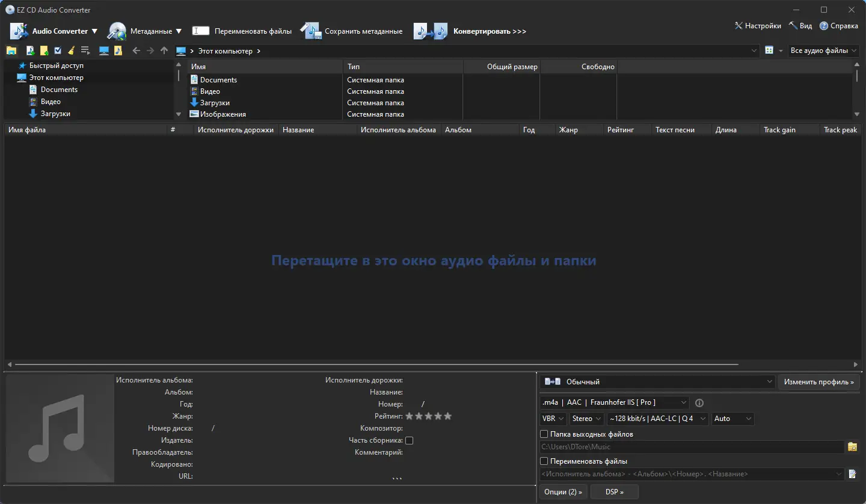Click the add audio files icon

tap(30, 51)
